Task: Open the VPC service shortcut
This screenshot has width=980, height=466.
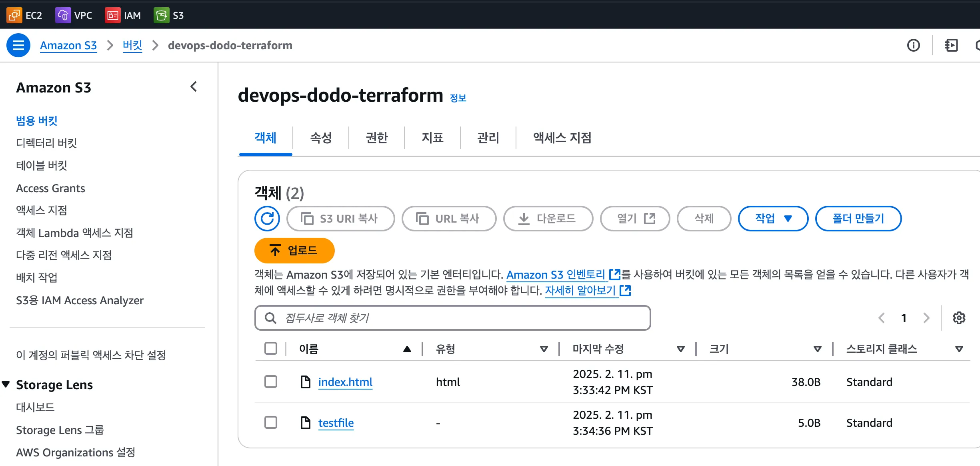Action: 74,15
